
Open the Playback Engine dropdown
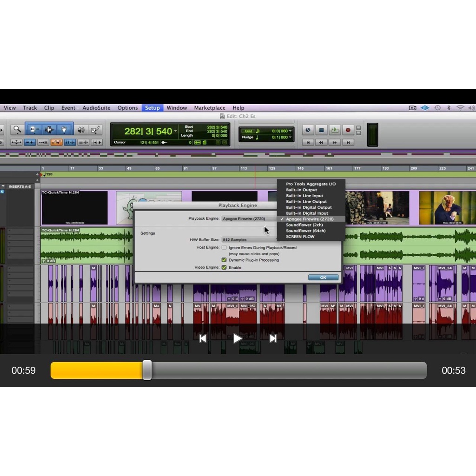249,218
